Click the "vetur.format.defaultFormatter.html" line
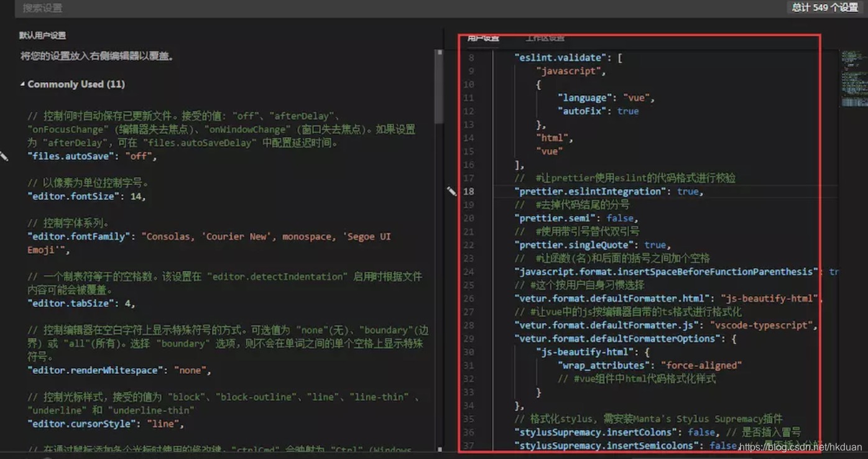868x459 pixels. click(669, 299)
